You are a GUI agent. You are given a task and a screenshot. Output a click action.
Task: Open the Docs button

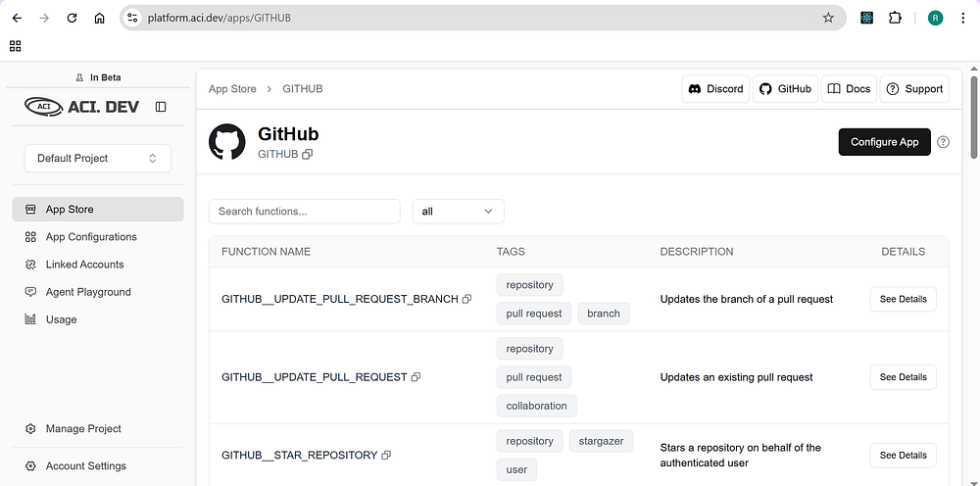coord(849,89)
